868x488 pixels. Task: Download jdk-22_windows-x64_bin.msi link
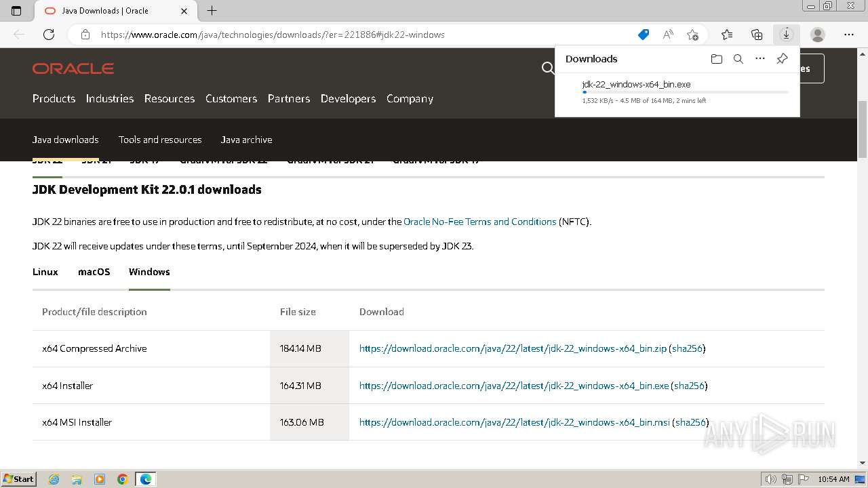click(514, 422)
